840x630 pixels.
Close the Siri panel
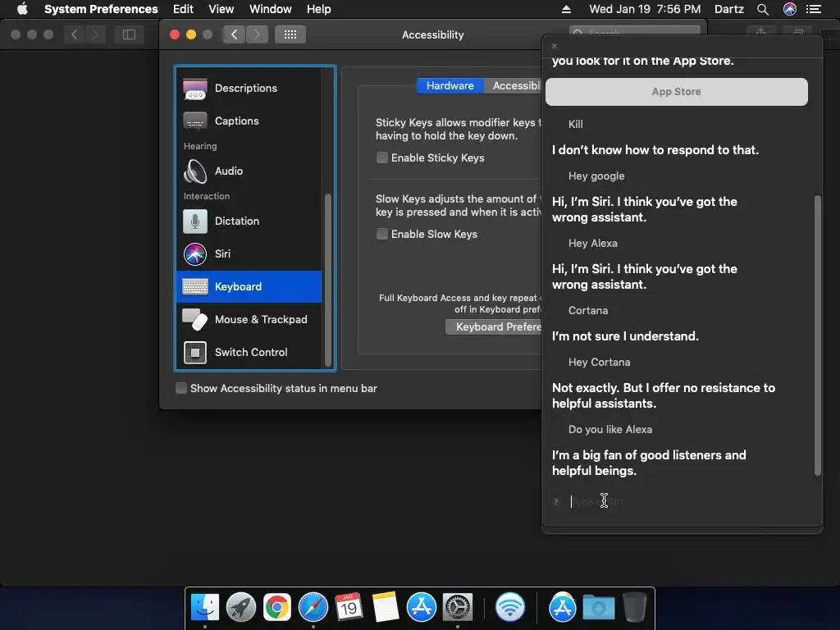555,46
